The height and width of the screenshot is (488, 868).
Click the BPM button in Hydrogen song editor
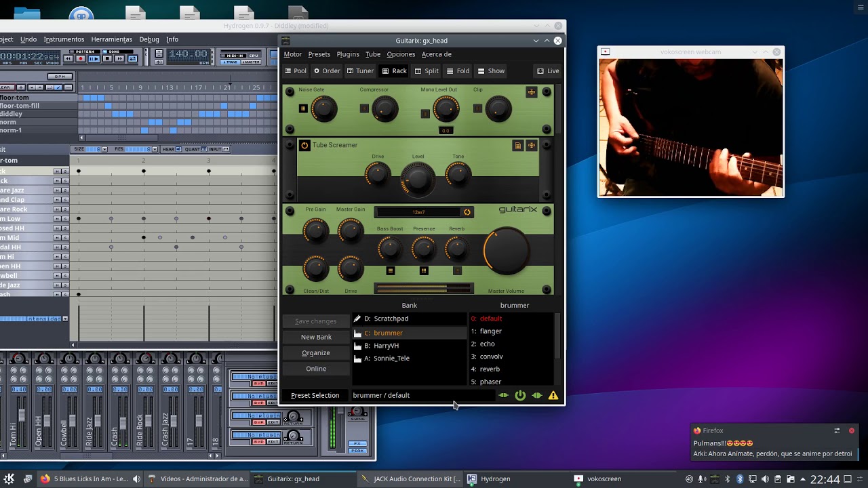pyautogui.click(x=60, y=77)
